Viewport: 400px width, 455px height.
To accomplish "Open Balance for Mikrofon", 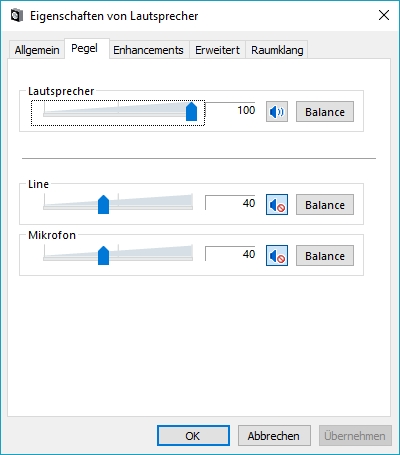I will (x=325, y=256).
